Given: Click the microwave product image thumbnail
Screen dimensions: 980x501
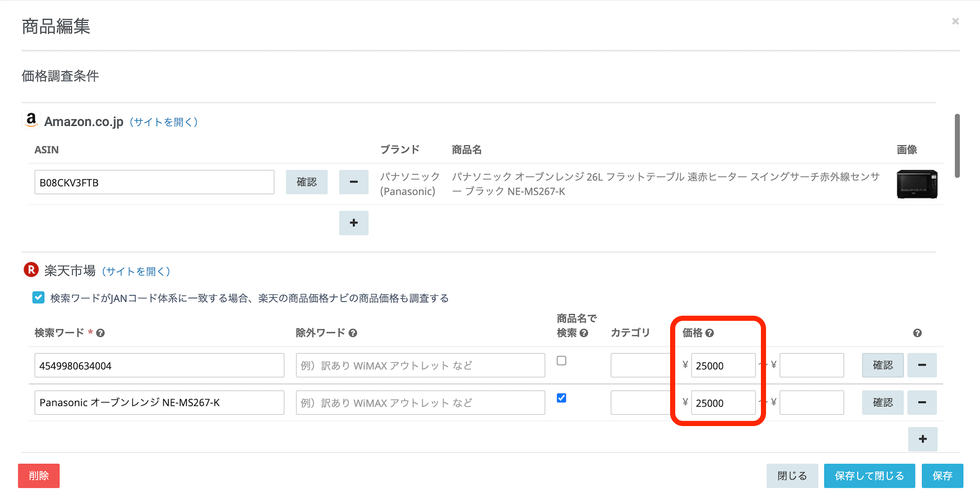Looking at the screenshot, I should coord(917,184).
